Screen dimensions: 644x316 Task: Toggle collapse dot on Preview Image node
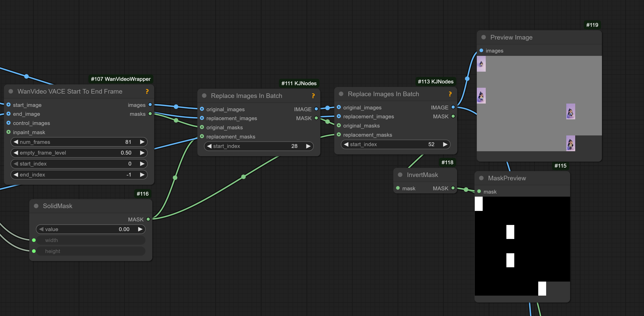(483, 37)
